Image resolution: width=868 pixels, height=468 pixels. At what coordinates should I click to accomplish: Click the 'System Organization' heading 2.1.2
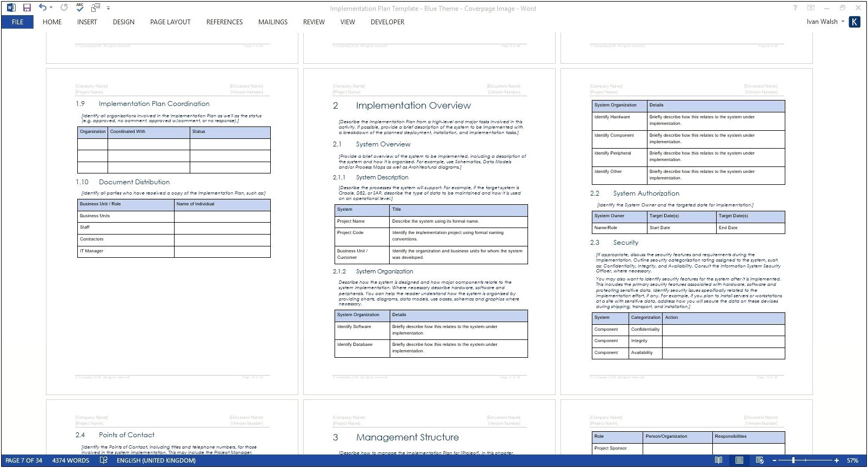tap(384, 272)
